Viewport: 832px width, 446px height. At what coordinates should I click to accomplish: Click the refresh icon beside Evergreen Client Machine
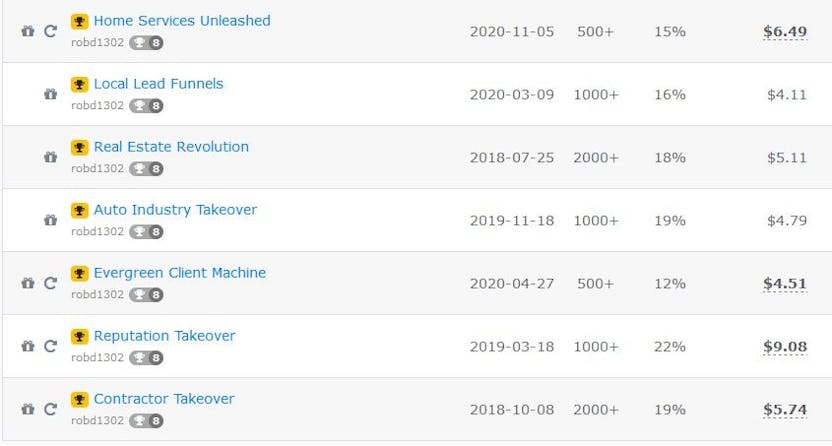pos(50,284)
